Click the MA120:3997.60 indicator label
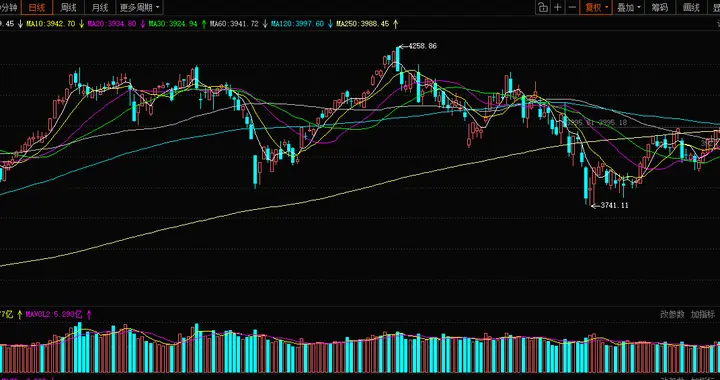This screenshot has width=720, height=380. pyautogui.click(x=298, y=24)
